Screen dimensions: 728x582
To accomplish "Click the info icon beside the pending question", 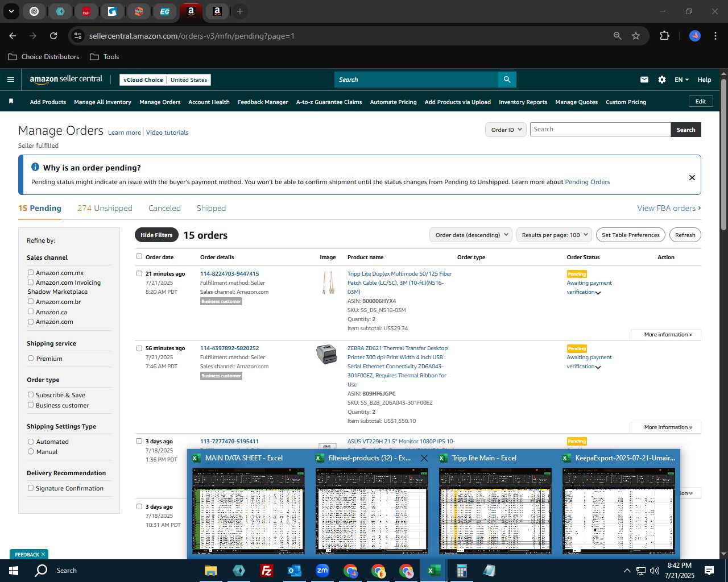I will tap(35, 167).
